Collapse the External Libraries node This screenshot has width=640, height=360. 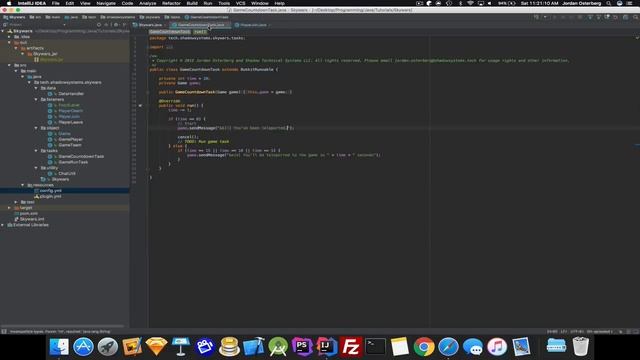(x=3, y=225)
